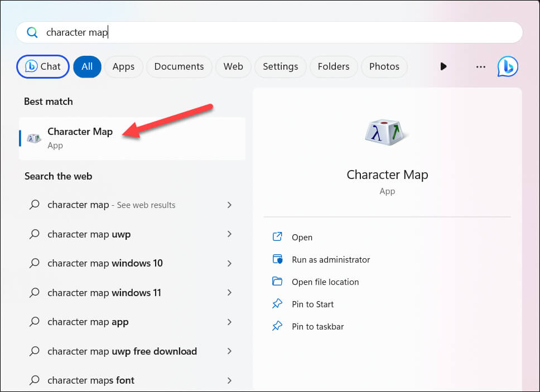Expand the 'character map windows 10' chevron

point(229,264)
